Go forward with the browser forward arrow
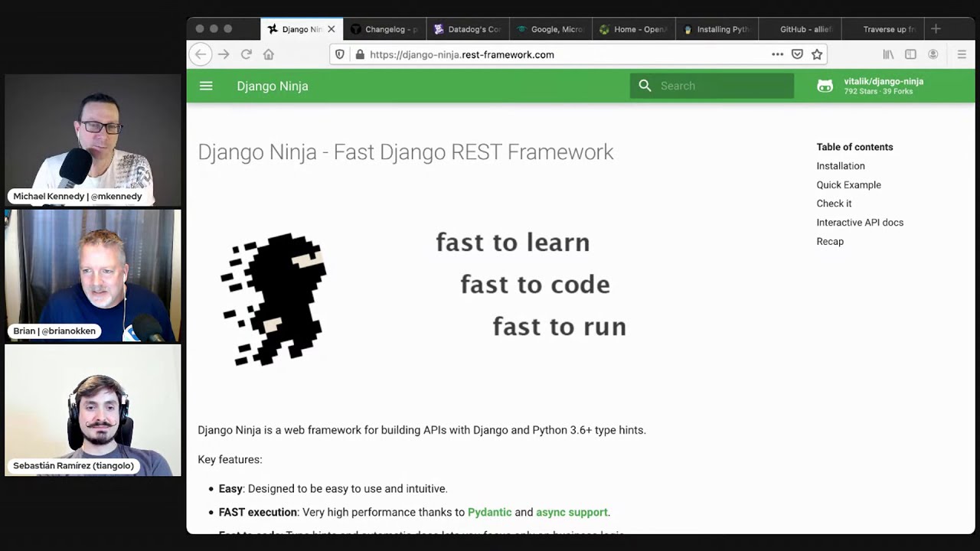The width and height of the screenshot is (980, 551). (x=224, y=54)
